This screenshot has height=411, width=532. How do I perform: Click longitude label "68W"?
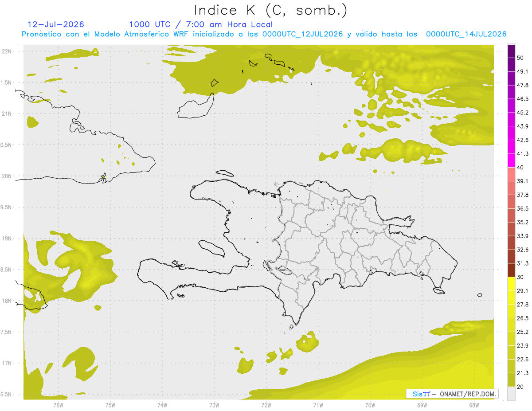(x=474, y=405)
